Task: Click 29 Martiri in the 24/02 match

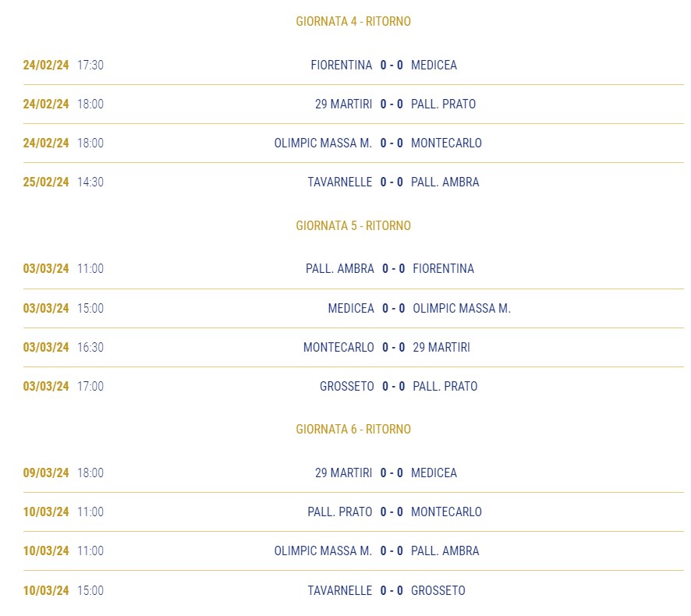Action: [x=343, y=104]
